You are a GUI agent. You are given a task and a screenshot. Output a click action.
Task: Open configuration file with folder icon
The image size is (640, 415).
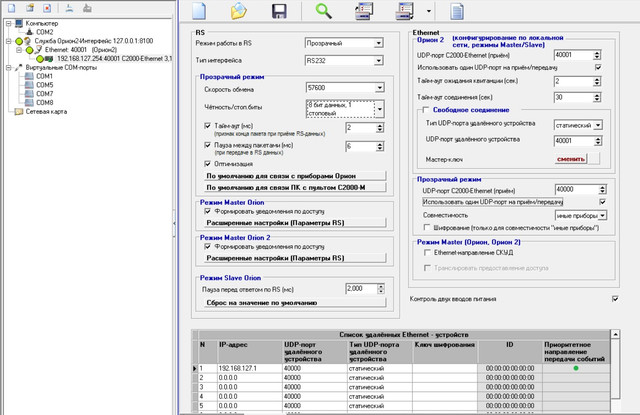pyautogui.click(x=238, y=11)
